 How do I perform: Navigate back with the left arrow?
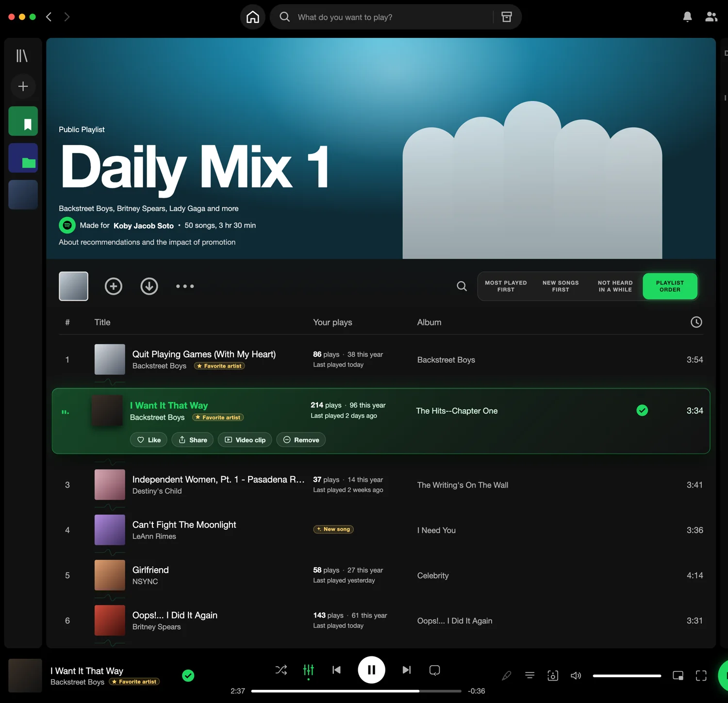click(49, 17)
